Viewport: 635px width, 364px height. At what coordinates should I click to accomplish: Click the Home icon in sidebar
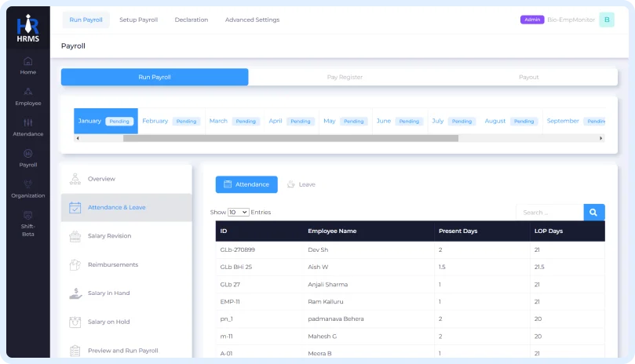(28, 61)
